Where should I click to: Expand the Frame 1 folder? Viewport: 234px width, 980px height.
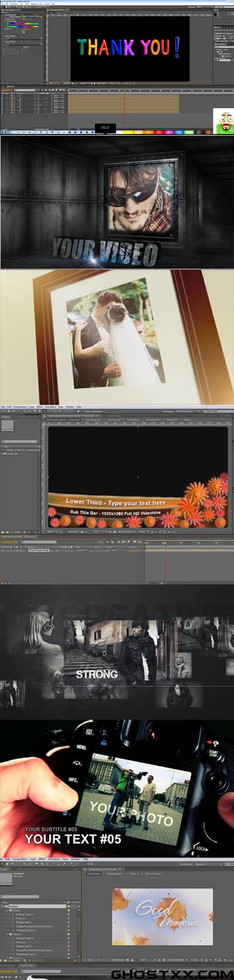(7, 910)
